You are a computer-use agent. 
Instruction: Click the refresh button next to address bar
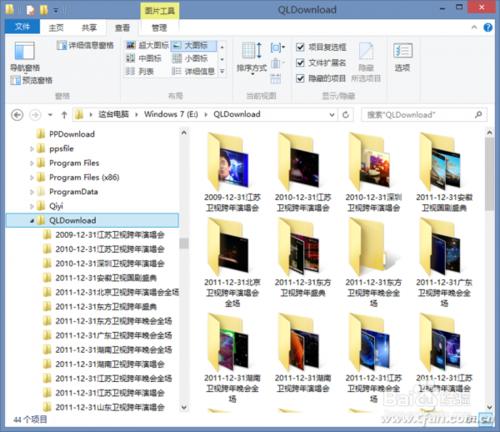tap(346, 115)
